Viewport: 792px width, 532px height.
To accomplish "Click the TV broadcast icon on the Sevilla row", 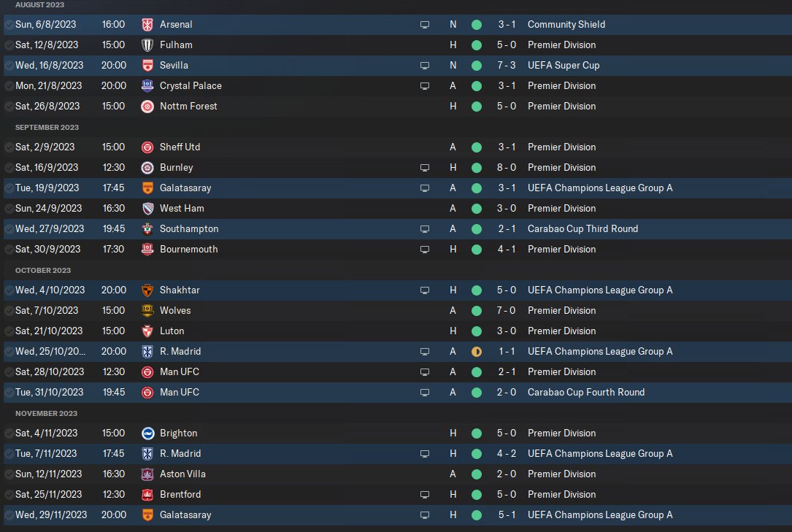I will [x=425, y=65].
